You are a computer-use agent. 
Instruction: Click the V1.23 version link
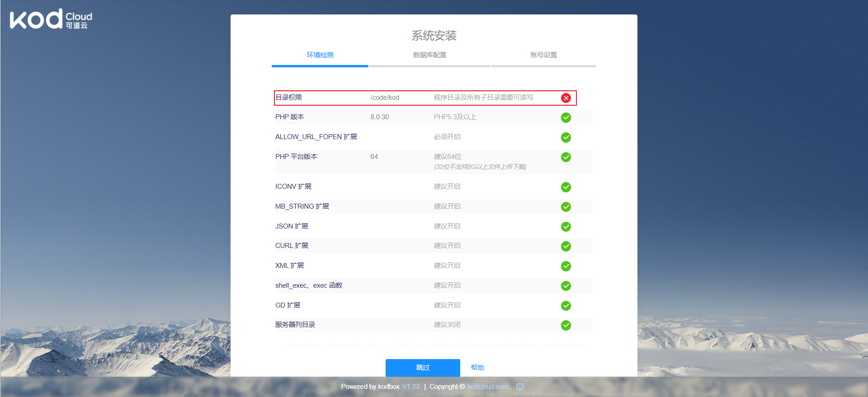point(410,387)
